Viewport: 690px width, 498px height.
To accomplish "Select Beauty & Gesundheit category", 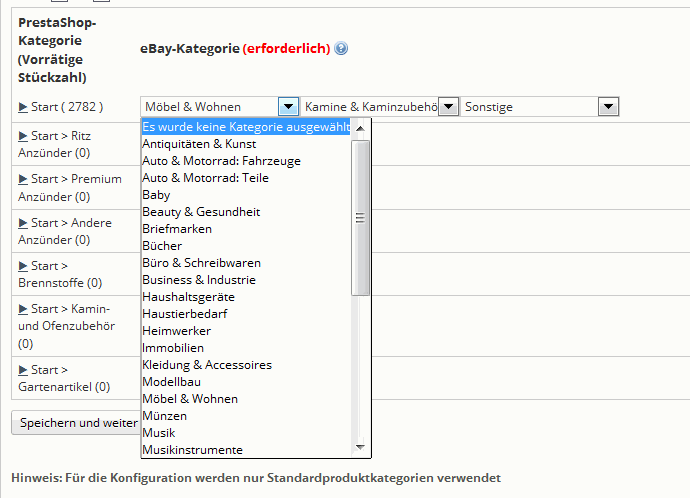I will click(246, 212).
